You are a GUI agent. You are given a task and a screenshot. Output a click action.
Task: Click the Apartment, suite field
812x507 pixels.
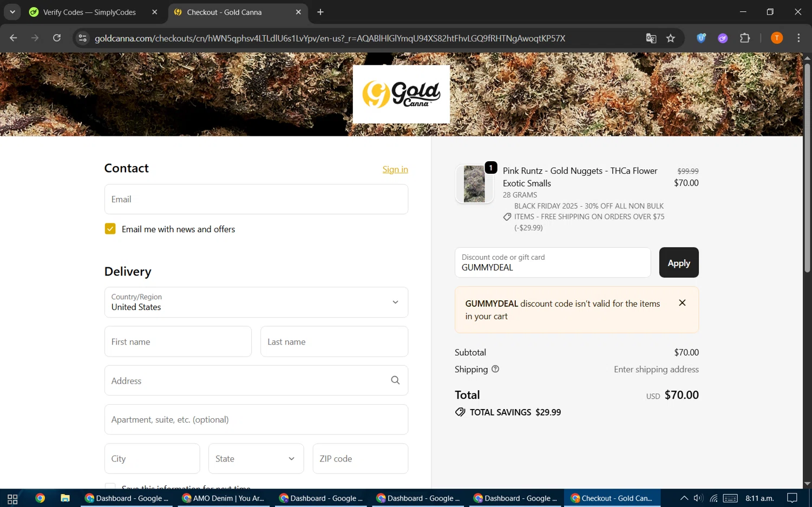(x=256, y=419)
